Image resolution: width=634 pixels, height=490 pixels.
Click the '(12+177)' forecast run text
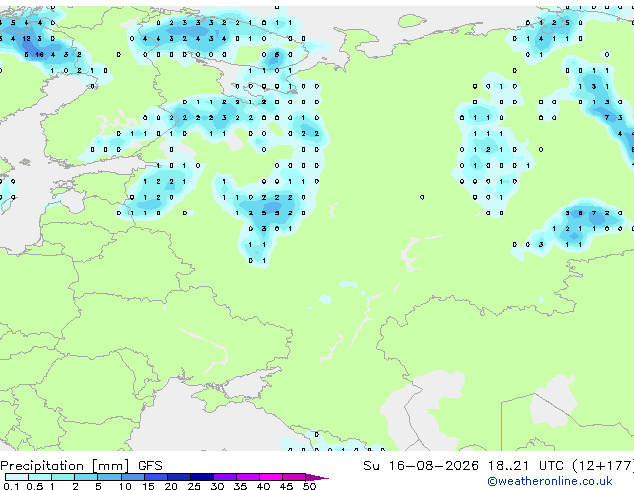[x=603, y=466]
